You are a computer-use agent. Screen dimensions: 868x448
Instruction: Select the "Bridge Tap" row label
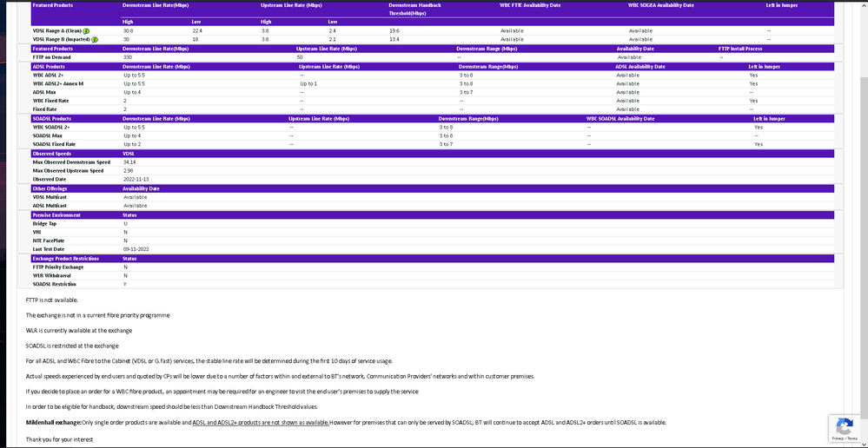(44, 223)
